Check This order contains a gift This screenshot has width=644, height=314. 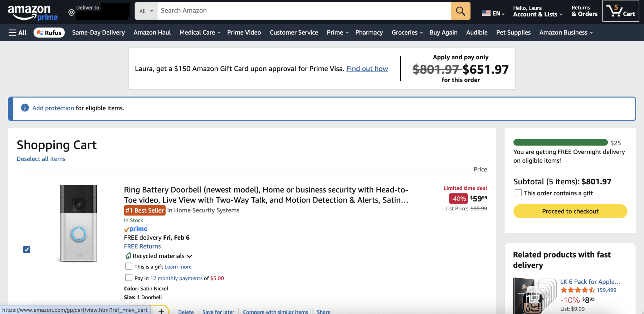coord(518,193)
